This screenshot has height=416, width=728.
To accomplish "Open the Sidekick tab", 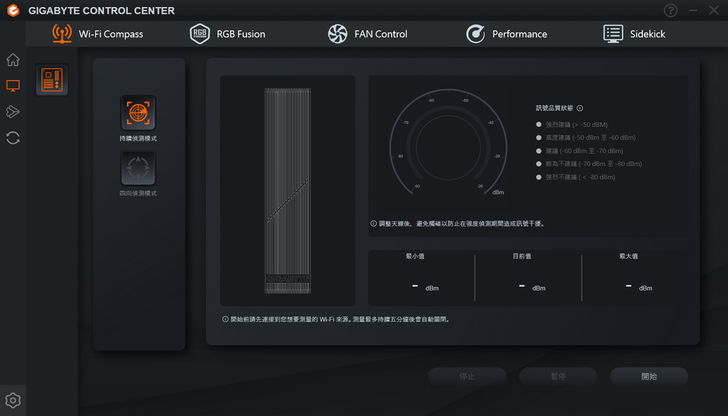I will pyautogui.click(x=634, y=34).
